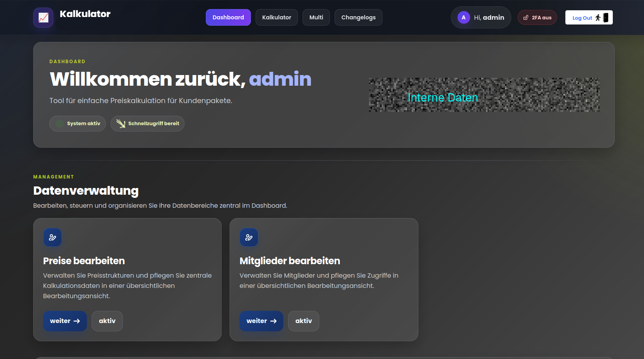This screenshot has height=359, width=644.
Task: Open the Hi, admin user pill
Action: tap(481, 17)
